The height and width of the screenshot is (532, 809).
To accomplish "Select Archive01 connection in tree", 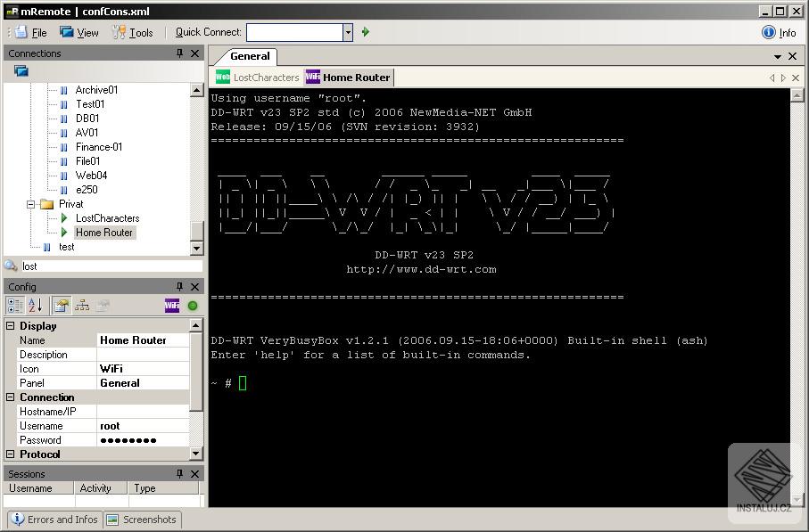I will click(96, 90).
